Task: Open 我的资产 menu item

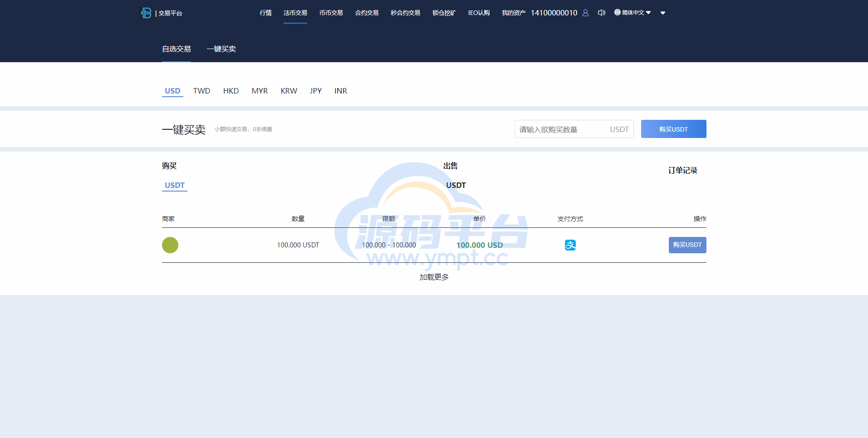Action: tap(514, 13)
